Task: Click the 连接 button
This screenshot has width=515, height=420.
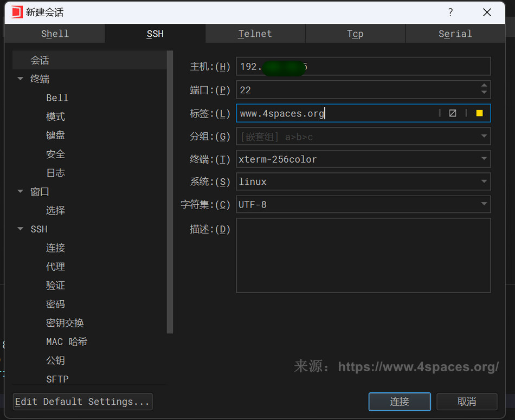Action: pyautogui.click(x=400, y=402)
